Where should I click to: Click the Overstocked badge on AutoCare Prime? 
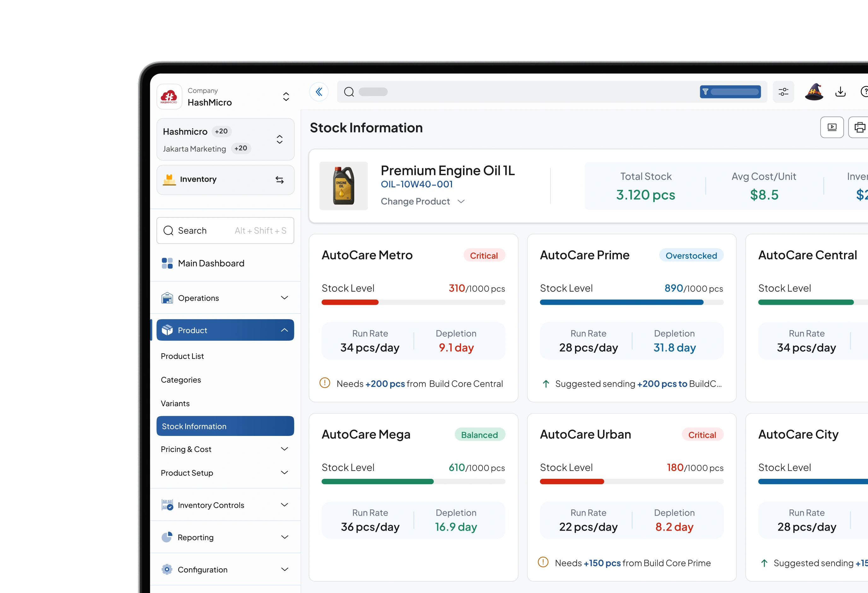coord(691,255)
